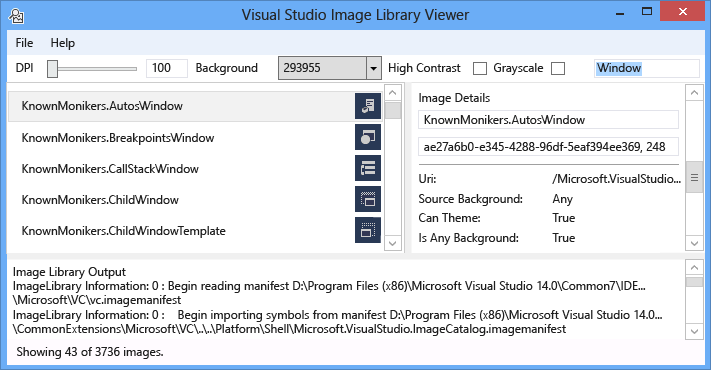The height and width of the screenshot is (370, 711).
Task: Click the Source Background value Any
Action: [562, 199]
